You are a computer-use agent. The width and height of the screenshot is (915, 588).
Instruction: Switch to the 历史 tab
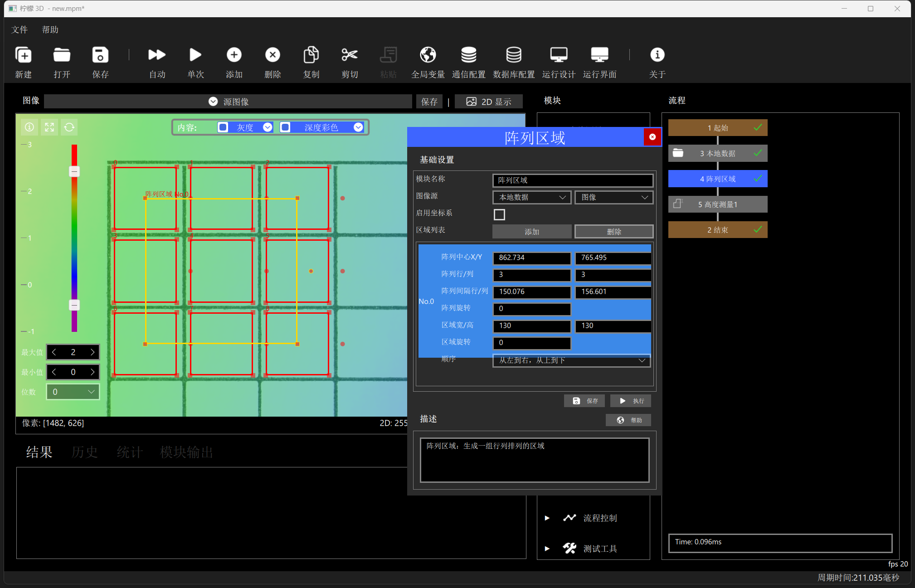coord(84,452)
